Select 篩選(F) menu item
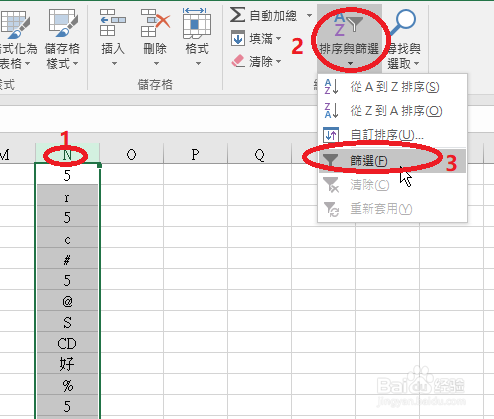494x419 pixels. 392,161
